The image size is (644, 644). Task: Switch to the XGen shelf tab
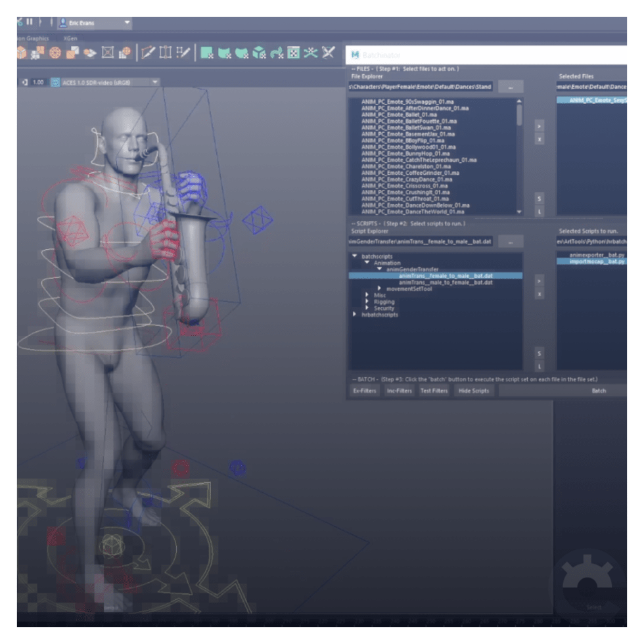point(71,39)
